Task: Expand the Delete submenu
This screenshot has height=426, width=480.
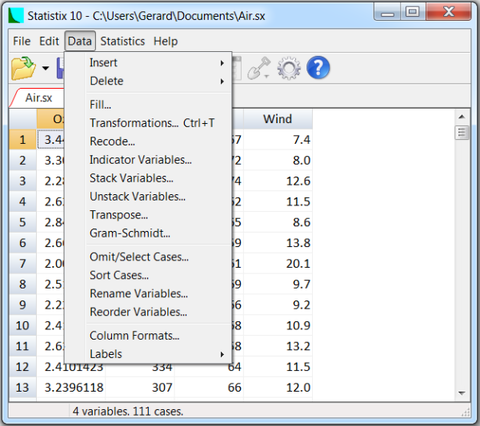Action: click(x=157, y=81)
